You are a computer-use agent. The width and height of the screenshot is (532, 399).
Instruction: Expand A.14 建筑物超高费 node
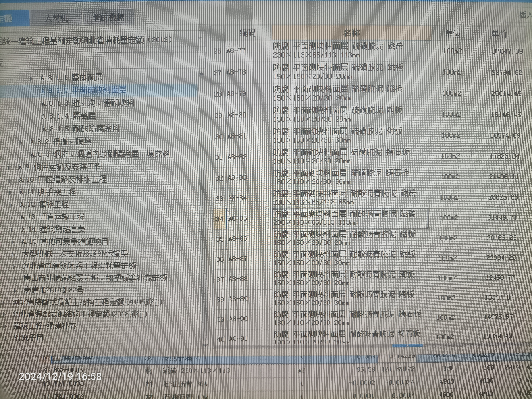pyautogui.click(x=12, y=230)
